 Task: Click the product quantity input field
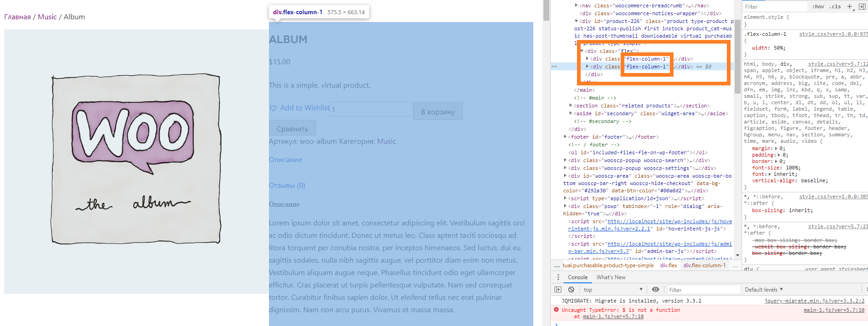371,109
